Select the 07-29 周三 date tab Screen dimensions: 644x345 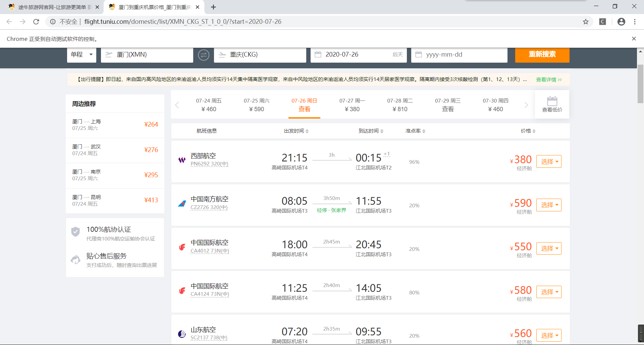(448, 105)
